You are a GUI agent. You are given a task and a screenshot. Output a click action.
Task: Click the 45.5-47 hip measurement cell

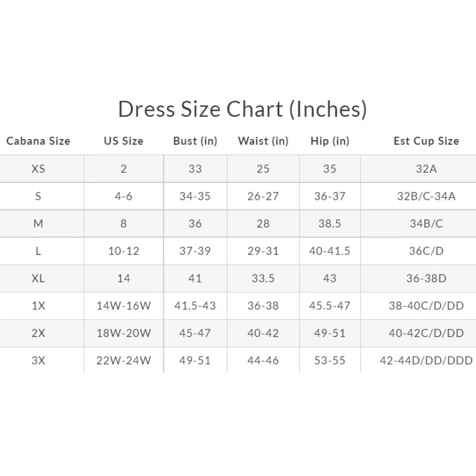(x=329, y=306)
